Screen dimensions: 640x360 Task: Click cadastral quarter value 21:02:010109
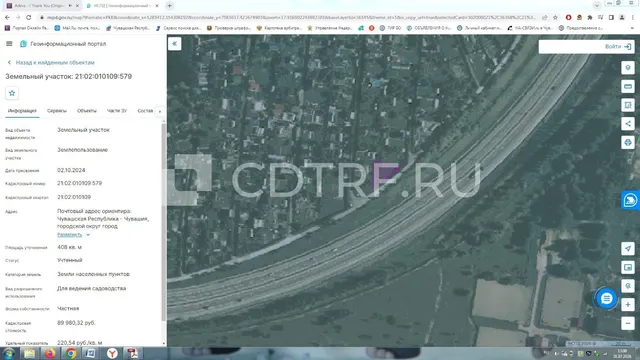click(74, 197)
